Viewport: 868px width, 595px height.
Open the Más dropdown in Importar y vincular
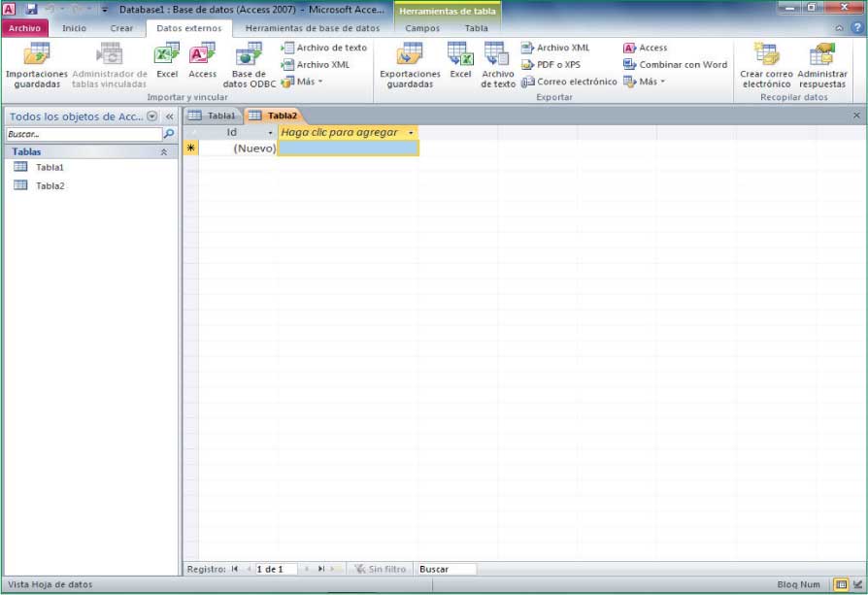(x=302, y=82)
